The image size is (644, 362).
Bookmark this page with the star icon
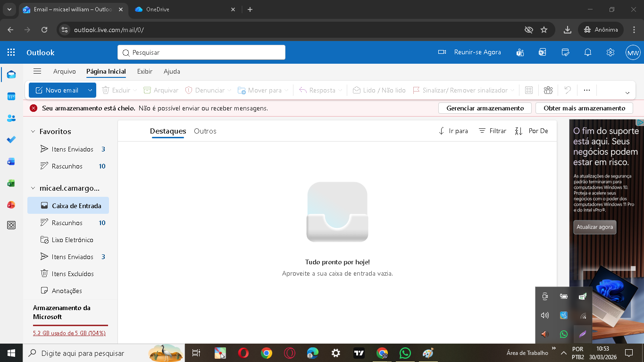(x=544, y=30)
